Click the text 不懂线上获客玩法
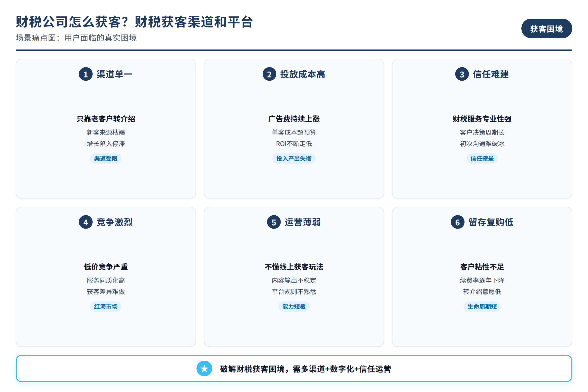This screenshot has width=588, height=392. tap(294, 267)
